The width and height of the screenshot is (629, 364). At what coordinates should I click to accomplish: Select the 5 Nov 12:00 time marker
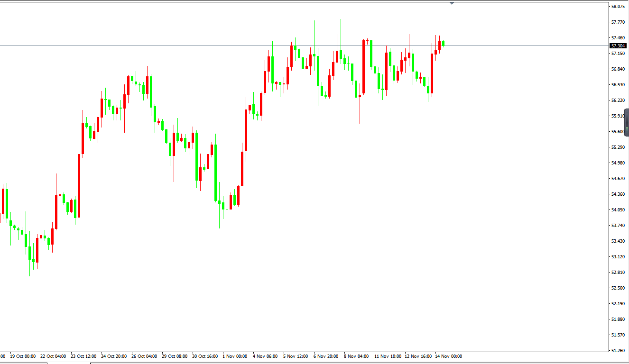[x=296, y=356]
